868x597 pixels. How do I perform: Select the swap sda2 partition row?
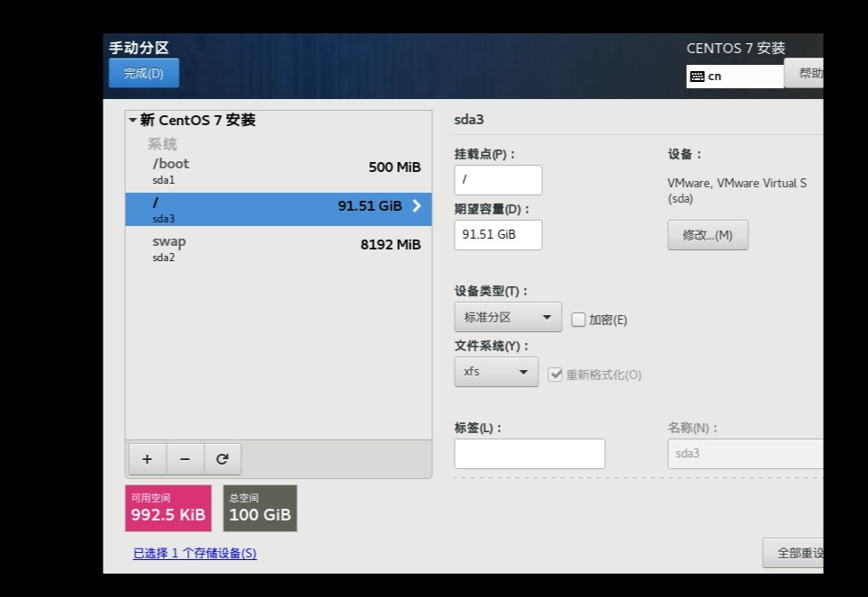(278, 249)
